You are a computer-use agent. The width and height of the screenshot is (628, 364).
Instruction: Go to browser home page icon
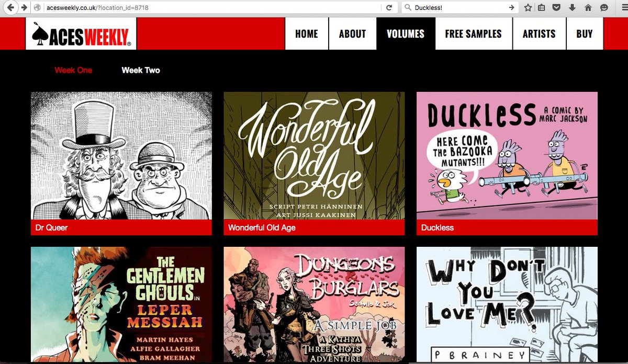point(588,8)
